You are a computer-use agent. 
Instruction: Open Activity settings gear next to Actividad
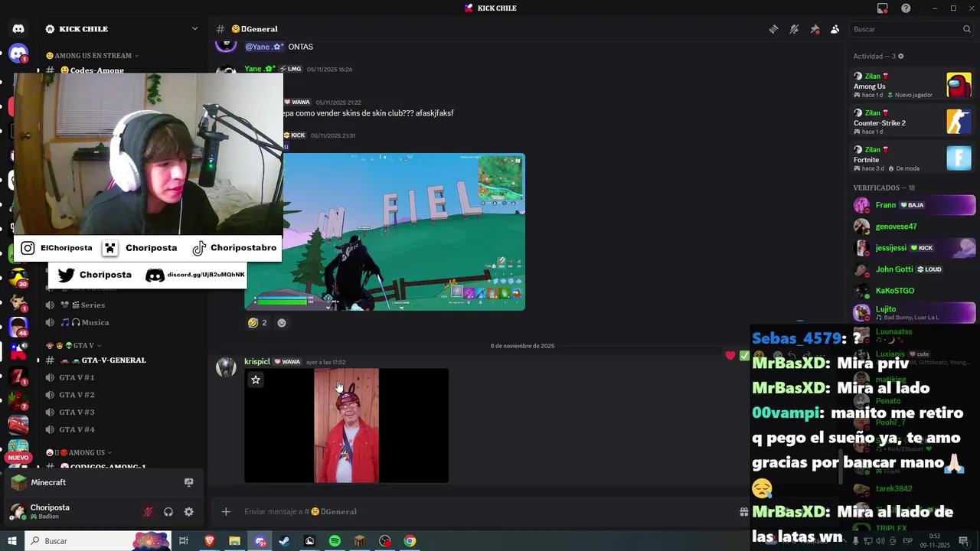(900, 56)
